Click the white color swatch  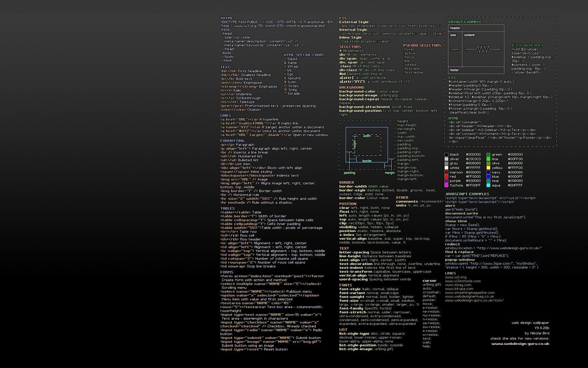click(x=446, y=168)
